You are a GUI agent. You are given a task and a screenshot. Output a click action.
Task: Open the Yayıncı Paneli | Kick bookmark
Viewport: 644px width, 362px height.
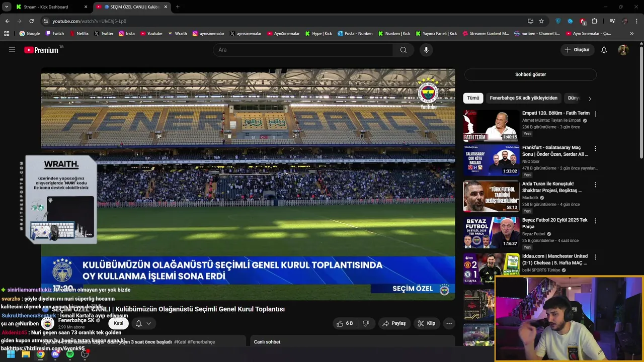pyautogui.click(x=436, y=34)
